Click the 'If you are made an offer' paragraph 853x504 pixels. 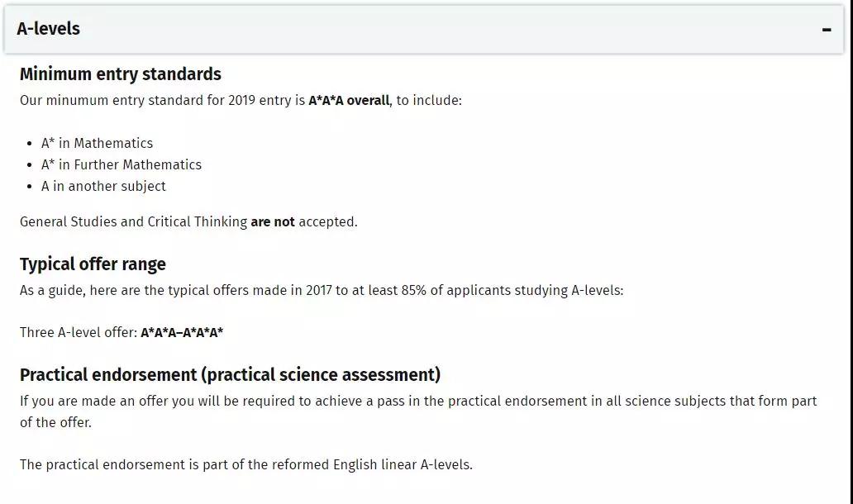coord(418,411)
